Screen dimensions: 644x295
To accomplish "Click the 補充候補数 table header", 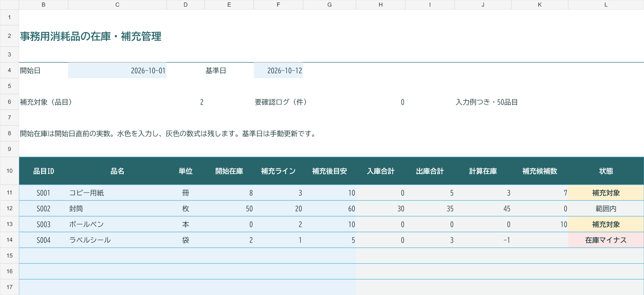I will 540,171.
